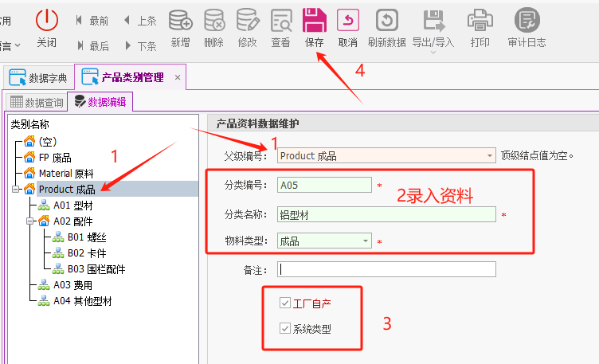Click node icon beside B03 围栏配件
This screenshot has height=364, width=599.
[58, 269]
